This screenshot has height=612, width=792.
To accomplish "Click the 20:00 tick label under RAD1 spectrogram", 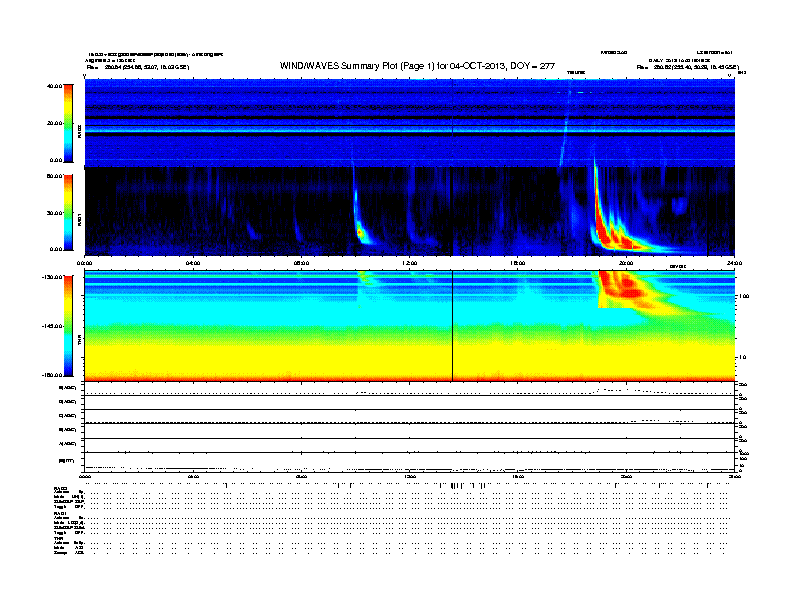I will click(626, 263).
